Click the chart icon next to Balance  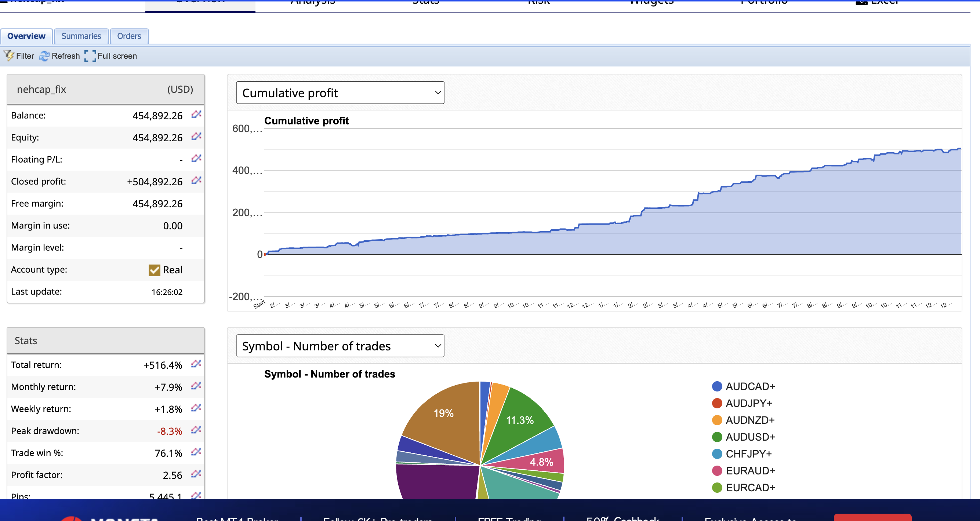196,114
